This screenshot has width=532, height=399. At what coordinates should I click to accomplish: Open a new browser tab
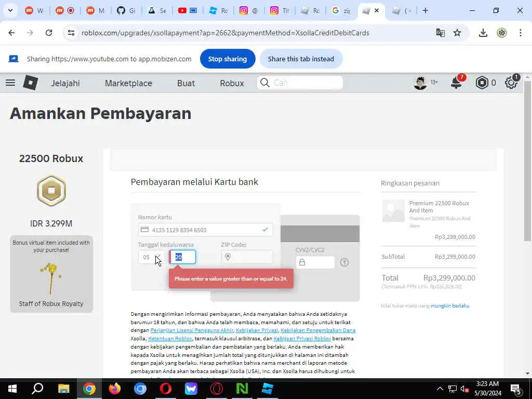[x=425, y=10]
